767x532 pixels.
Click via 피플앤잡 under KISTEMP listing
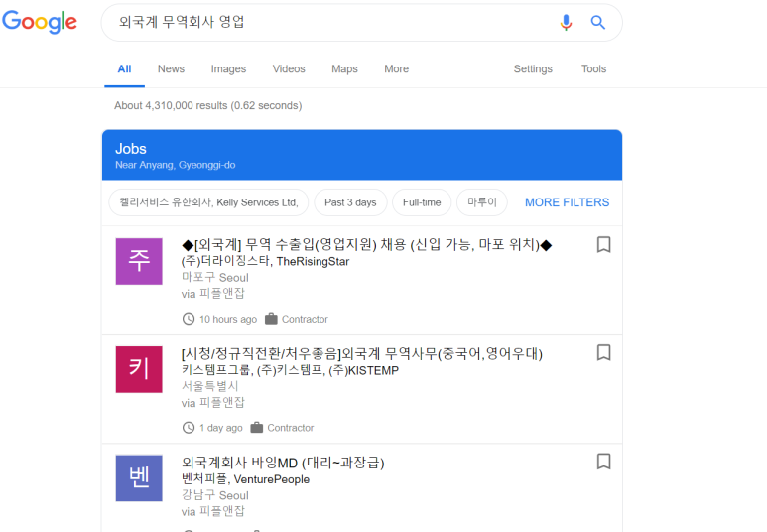(x=212, y=403)
